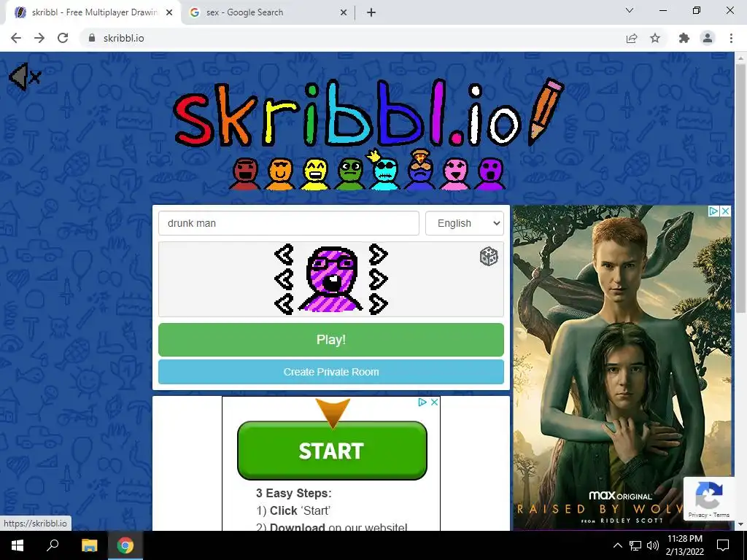Screen dimensions: 747x560
Task: Click the cyan crowned avatar in header
Action: (384, 171)
